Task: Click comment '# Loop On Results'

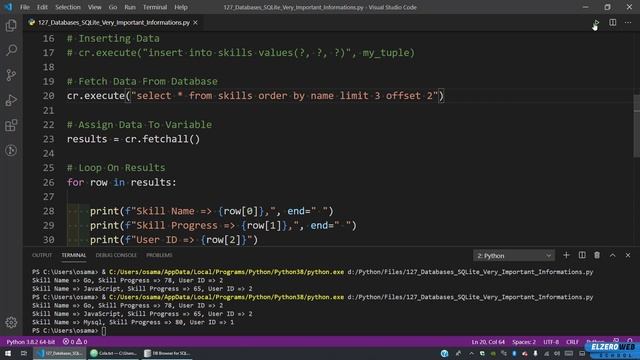Action: [x=116, y=168]
